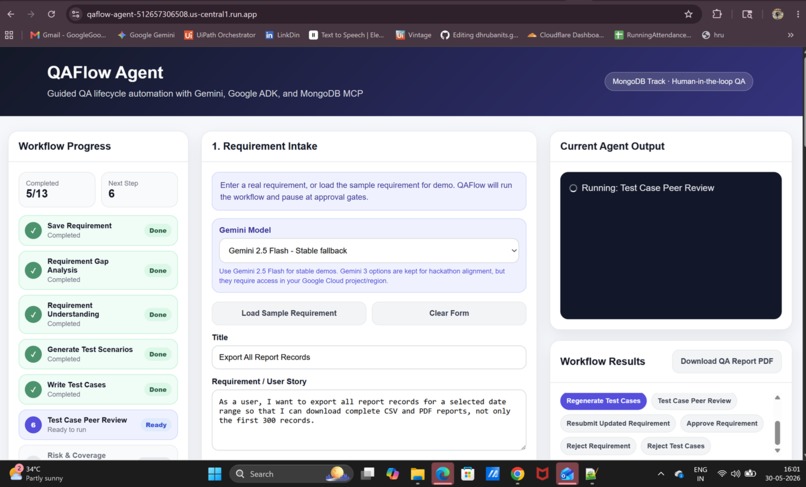Click Resubmit Updated Requirement button

tap(618, 423)
